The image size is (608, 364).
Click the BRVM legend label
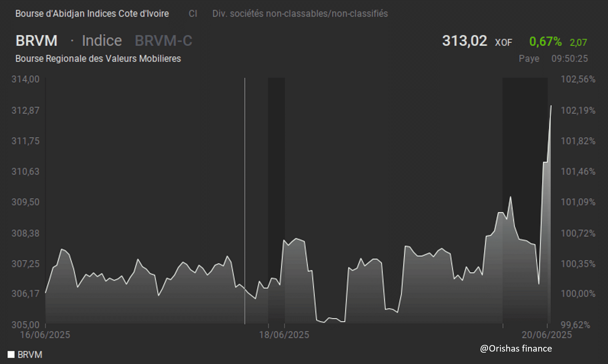[30, 354]
